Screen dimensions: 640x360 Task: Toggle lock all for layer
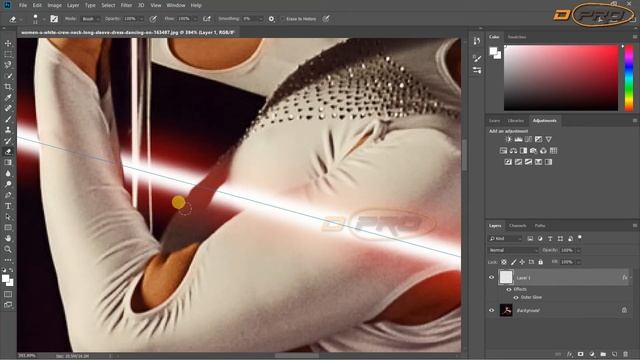click(540, 262)
